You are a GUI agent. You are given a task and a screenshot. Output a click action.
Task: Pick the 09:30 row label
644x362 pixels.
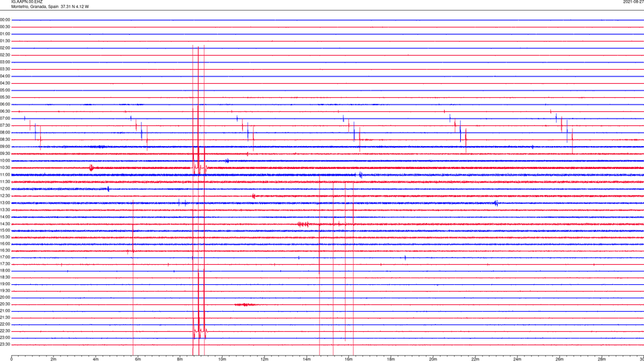[x=5, y=154]
